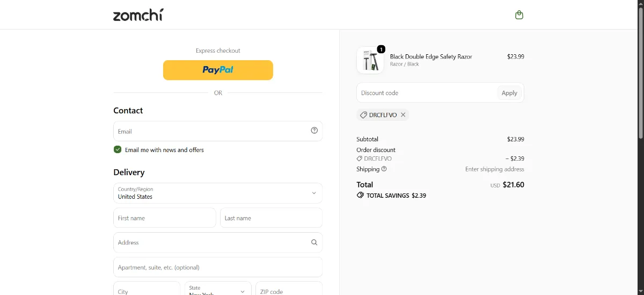Click the razor product thumbnail
Viewport: 644px width, 295px height.
pyautogui.click(x=370, y=60)
